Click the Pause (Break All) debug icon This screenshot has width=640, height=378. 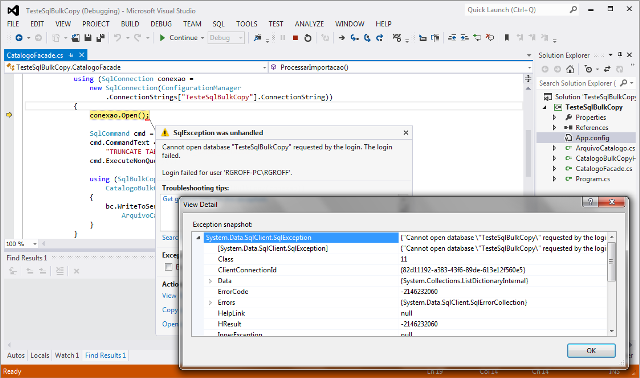pyautogui.click(x=283, y=38)
